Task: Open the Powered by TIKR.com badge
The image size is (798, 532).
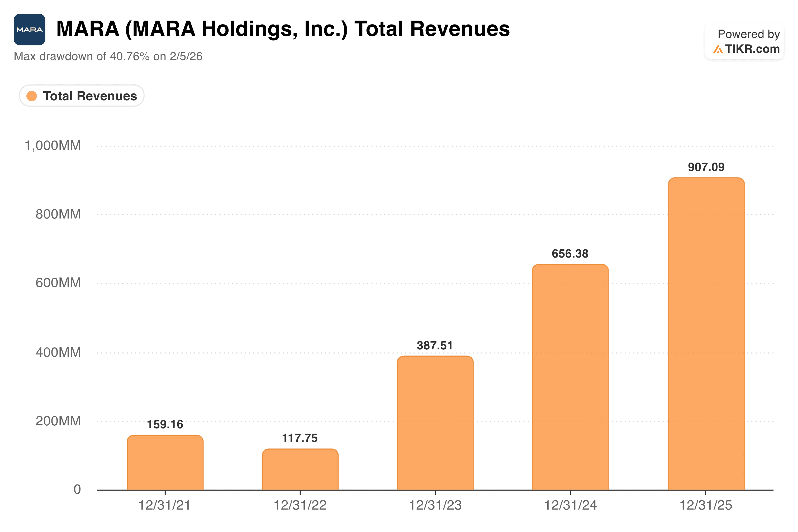Action: coord(744,41)
